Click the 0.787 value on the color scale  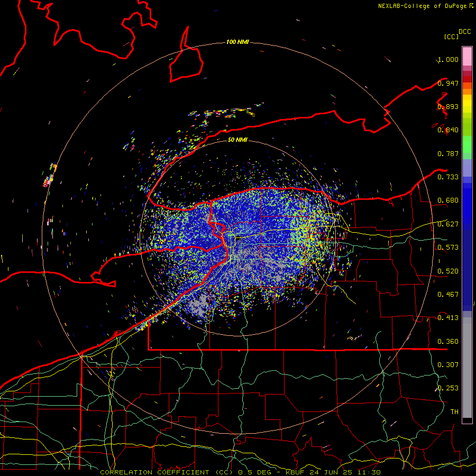click(448, 153)
